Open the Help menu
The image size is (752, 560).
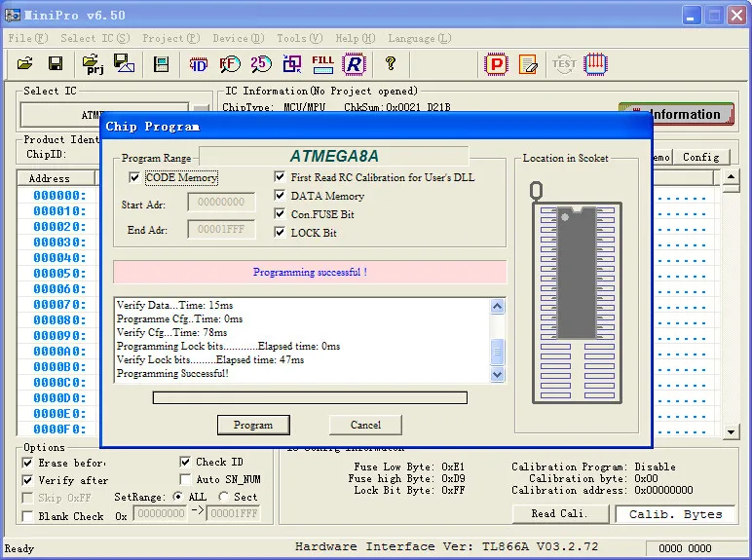(355, 38)
